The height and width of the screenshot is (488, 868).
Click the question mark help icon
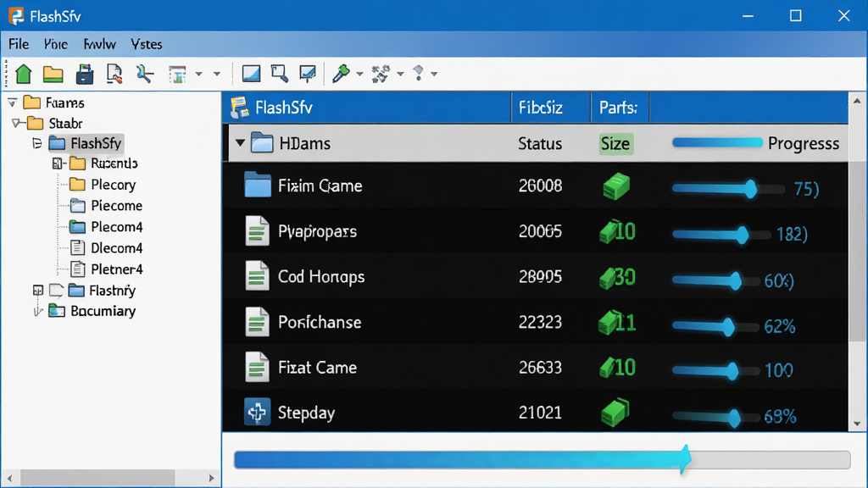pyautogui.click(x=419, y=73)
